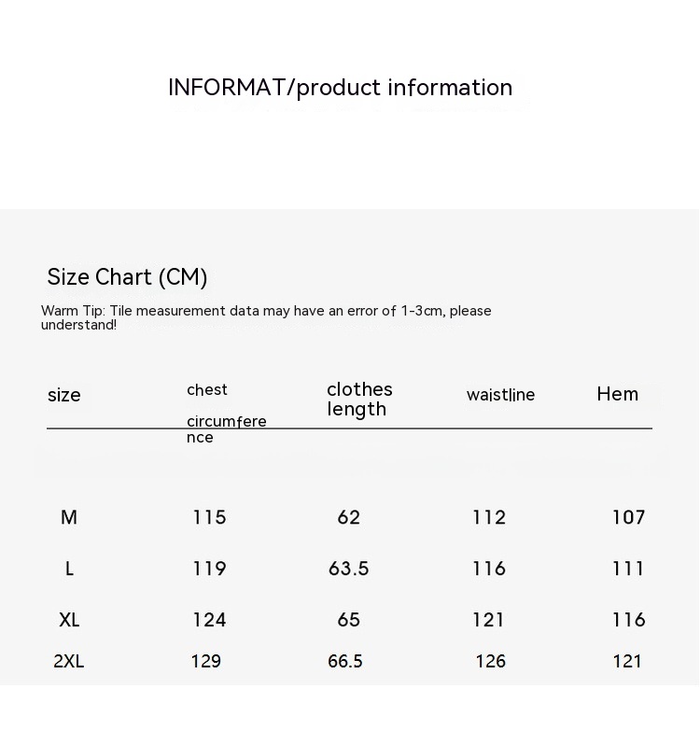Click the clothes length column header

(359, 399)
